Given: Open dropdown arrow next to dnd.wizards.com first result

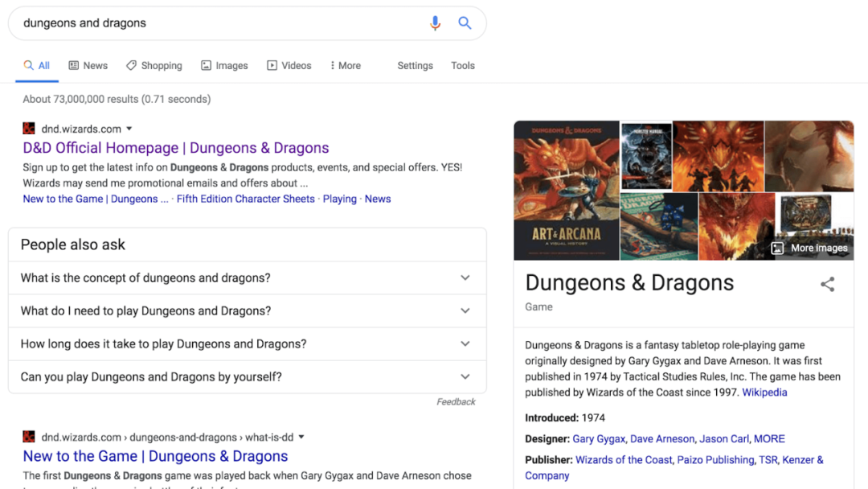Looking at the screenshot, I should pyautogui.click(x=129, y=129).
